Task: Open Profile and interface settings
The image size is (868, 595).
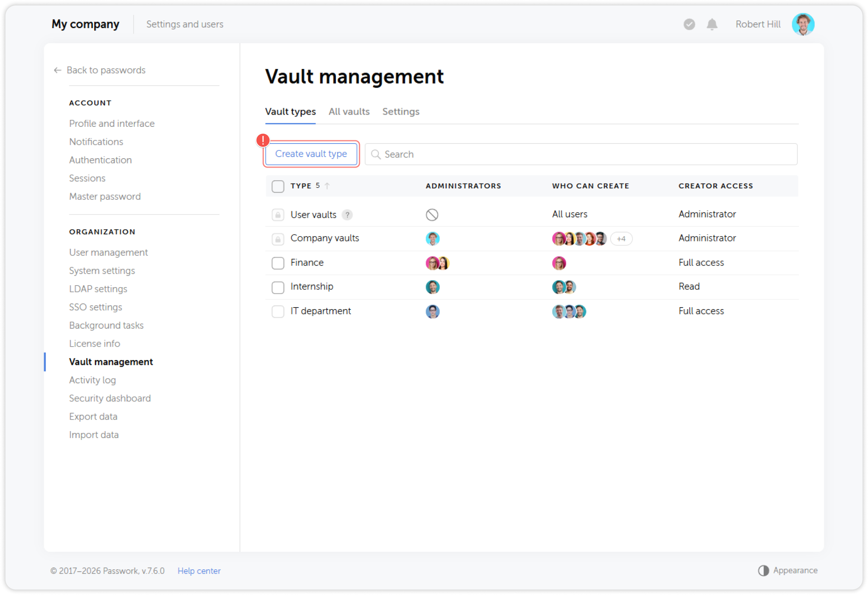Action: [112, 124]
